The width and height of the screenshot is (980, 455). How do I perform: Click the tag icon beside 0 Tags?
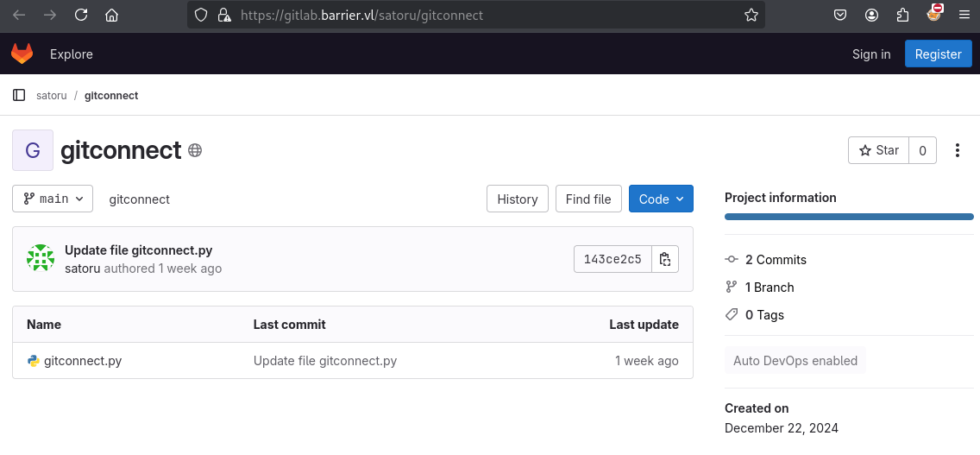pos(732,314)
